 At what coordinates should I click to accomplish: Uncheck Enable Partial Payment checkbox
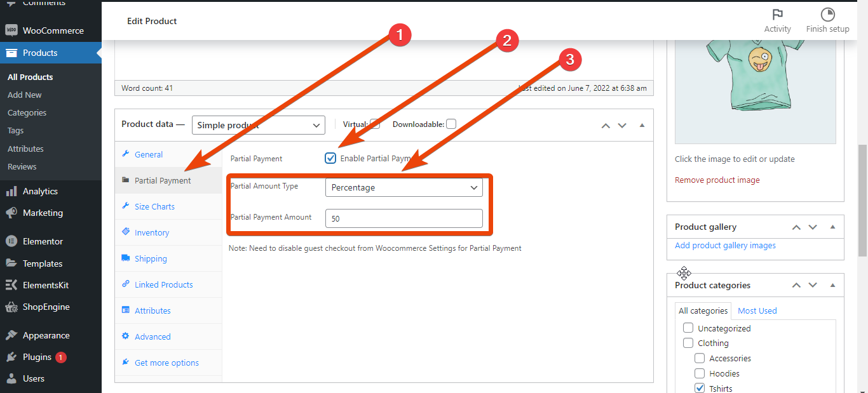[x=330, y=158]
